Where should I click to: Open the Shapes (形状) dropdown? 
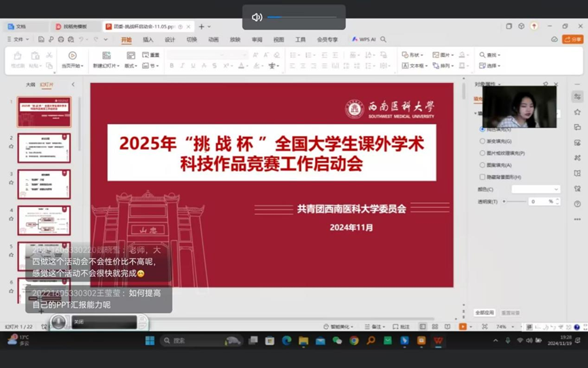tap(412, 55)
